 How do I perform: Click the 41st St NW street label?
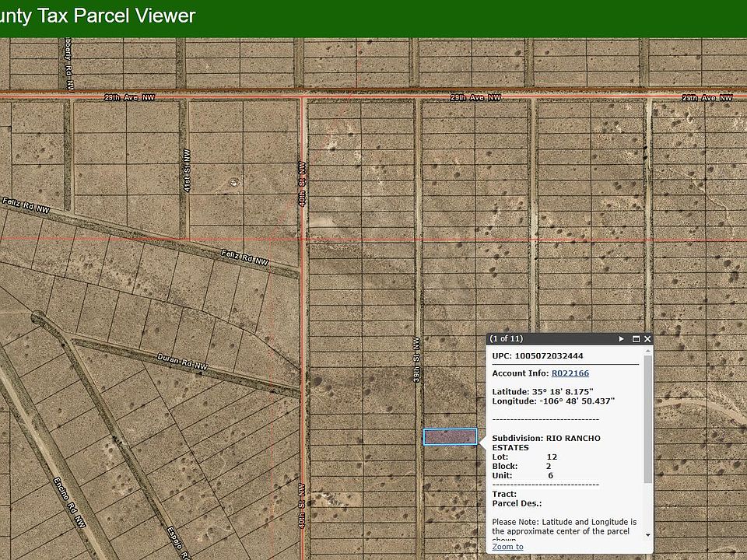186,173
